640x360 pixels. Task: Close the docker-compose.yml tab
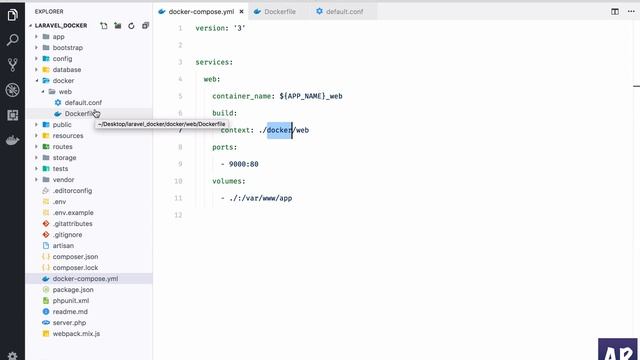pos(241,11)
